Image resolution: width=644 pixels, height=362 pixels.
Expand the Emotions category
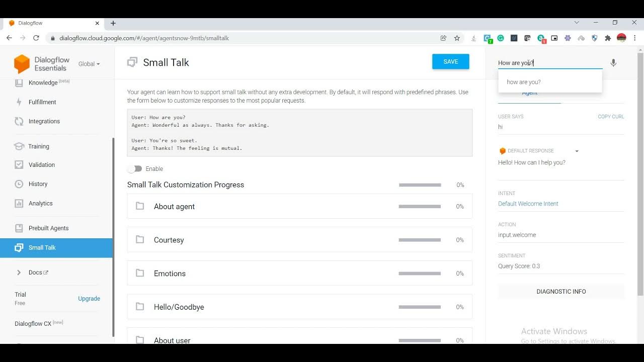pyautogui.click(x=300, y=273)
